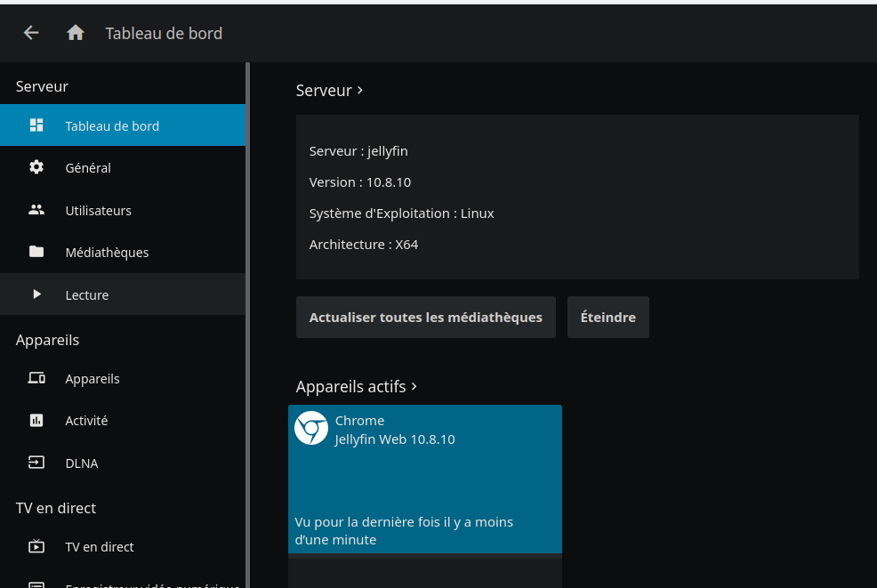This screenshot has width=877, height=588.
Task: Open the DLNA settings page
Action: pos(123,463)
